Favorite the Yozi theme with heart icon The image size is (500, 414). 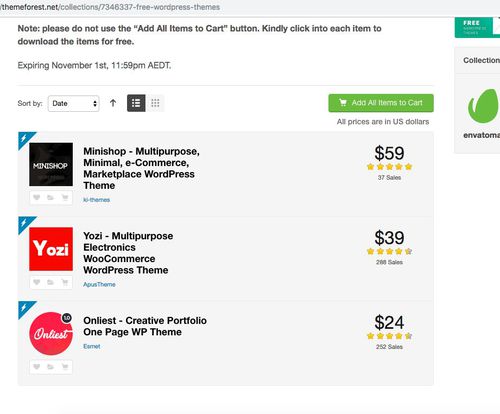pos(37,282)
